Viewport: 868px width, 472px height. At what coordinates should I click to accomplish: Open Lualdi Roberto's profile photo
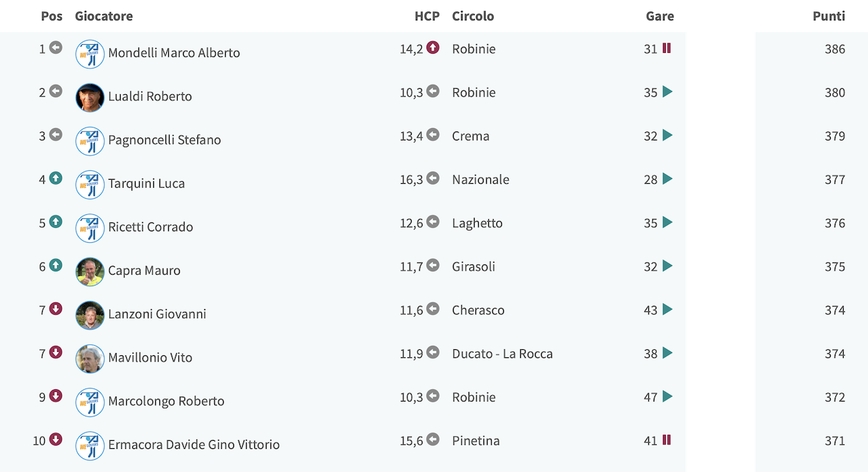[90, 98]
